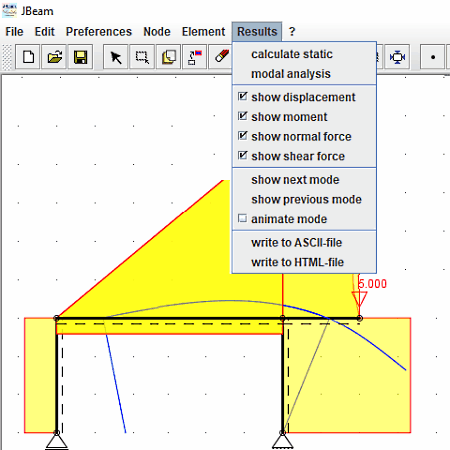The width and height of the screenshot is (450, 450).
Task: Click the copy objects toolbar icon
Action: tap(168, 57)
